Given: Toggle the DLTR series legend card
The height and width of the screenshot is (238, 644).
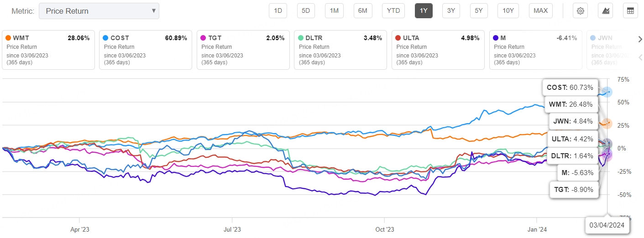Looking at the screenshot, I should [340, 50].
